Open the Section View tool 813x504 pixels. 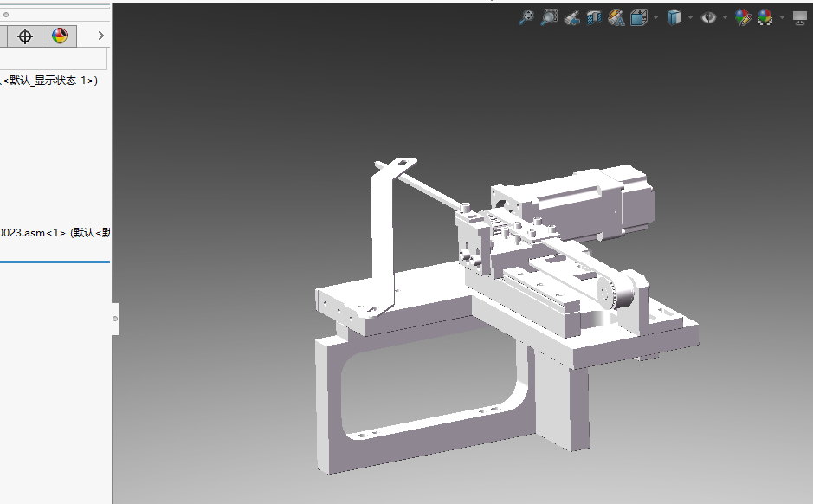click(594, 18)
